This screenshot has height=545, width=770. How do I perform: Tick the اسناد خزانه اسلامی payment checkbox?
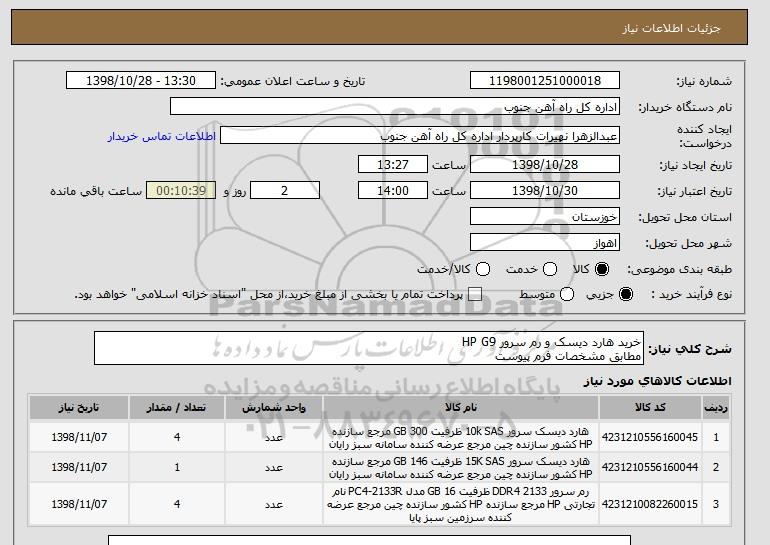pos(475,294)
